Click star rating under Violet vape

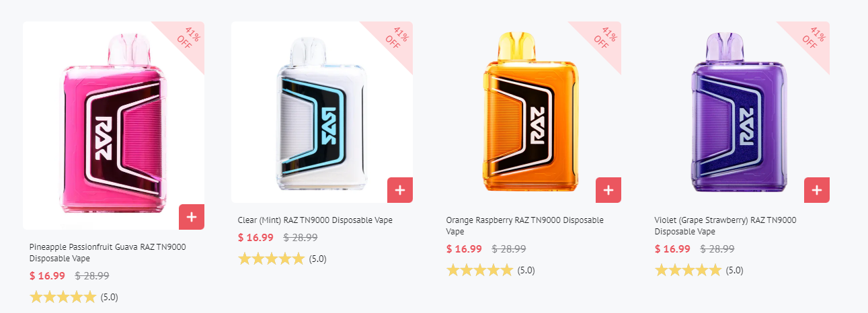coord(688,270)
